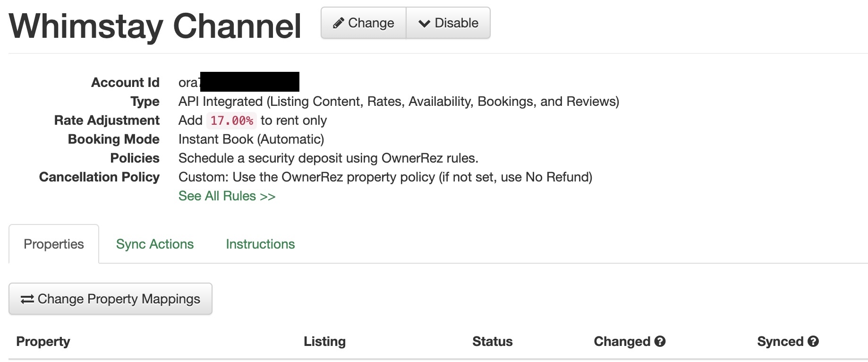The width and height of the screenshot is (868, 362).
Task: Click the Changed column header text
Action: pyautogui.click(x=622, y=341)
